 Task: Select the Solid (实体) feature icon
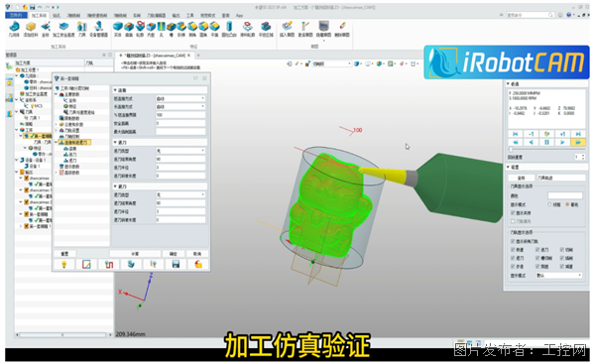118,29
